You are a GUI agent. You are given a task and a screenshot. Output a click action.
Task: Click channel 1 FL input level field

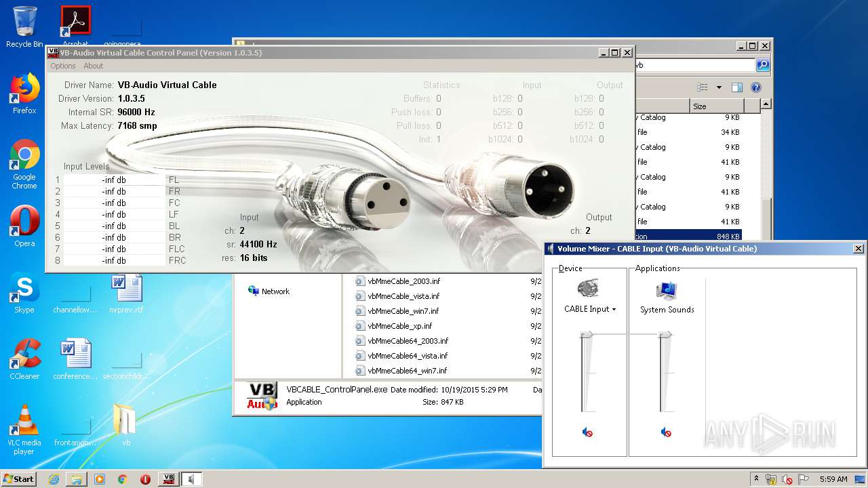point(114,180)
